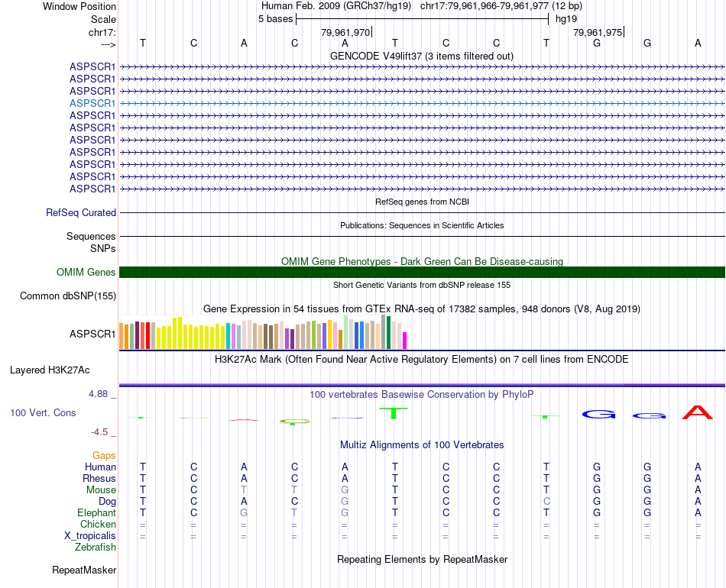Click the Layered H3K27Ac track label
Image resolution: width=726 pixels, height=588 pixels.
pyautogui.click(x=50, y=370)
